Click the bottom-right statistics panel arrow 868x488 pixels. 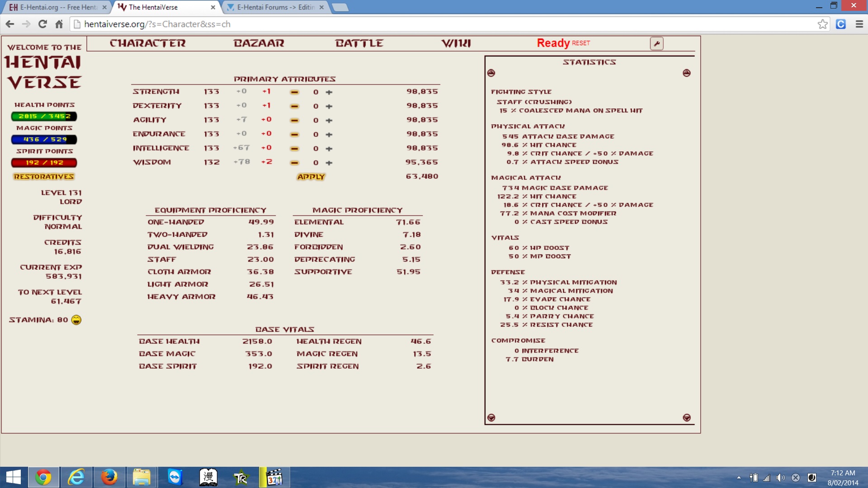(687, 418)
